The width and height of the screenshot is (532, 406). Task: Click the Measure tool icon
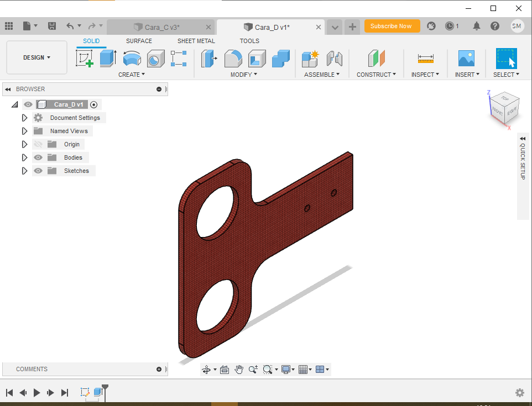[425, 59]
